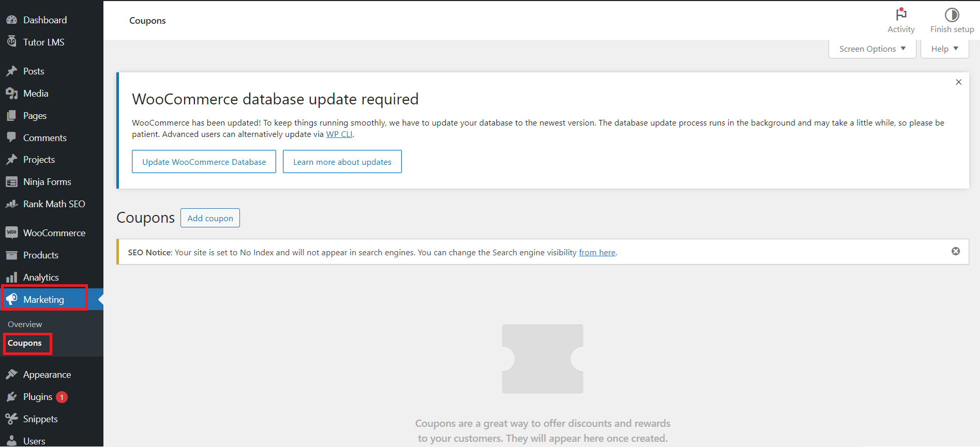Click the Analytics bar chart icon
Image resolution: width=980 pixels, height=447 pixels.
(x=11, y=277)
